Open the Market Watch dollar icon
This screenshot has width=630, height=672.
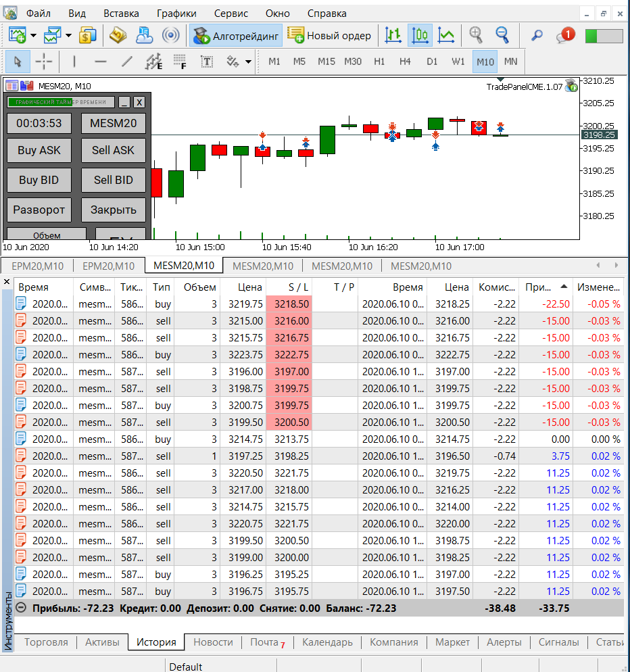[87, 35]
